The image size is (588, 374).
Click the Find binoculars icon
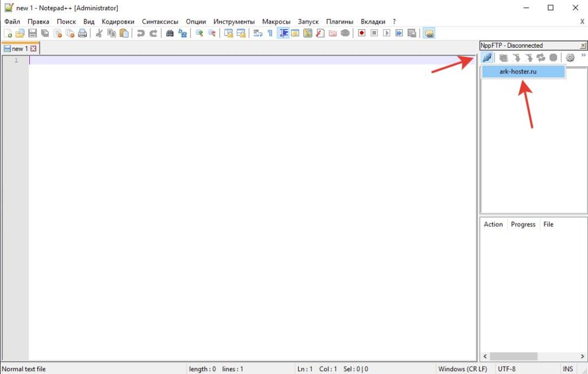pos(170,33)
